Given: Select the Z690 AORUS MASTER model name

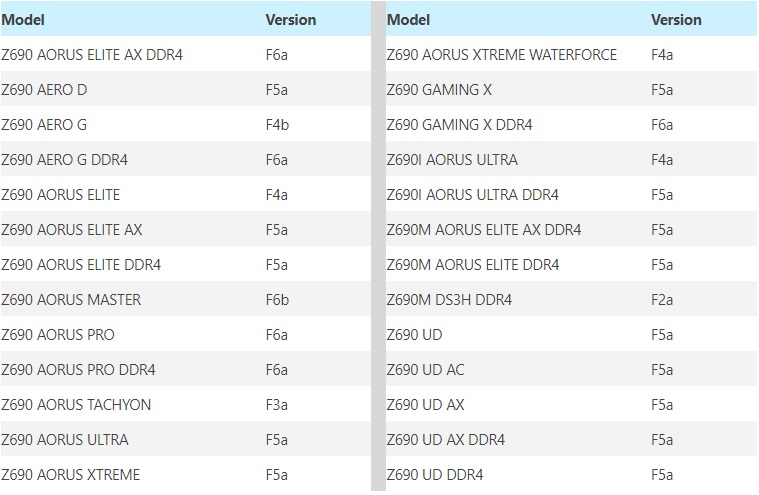Looking at the screenshot, I should [71, 300].
